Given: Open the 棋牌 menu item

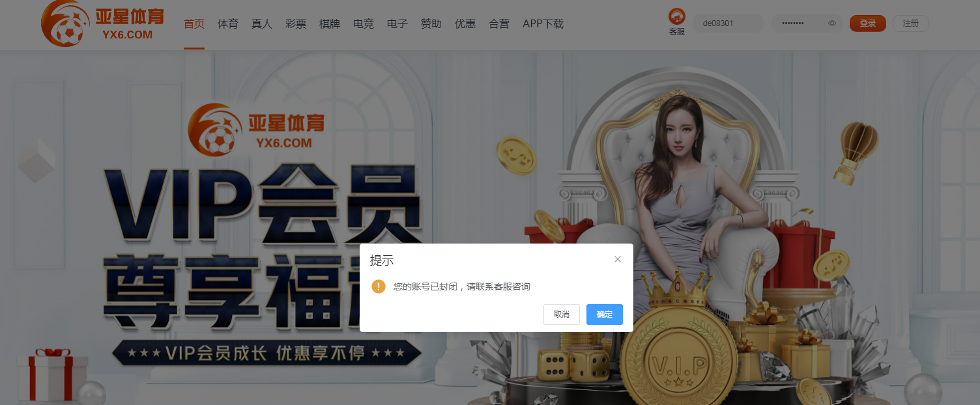Looking at the screenshot, I should pyautogui.click(x=330, y=24).
